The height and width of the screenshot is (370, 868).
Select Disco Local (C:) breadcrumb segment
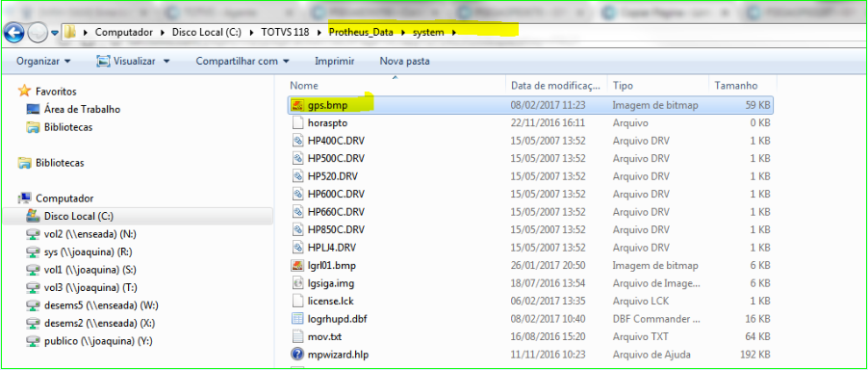pyautogui.click(x=207, y=32)
